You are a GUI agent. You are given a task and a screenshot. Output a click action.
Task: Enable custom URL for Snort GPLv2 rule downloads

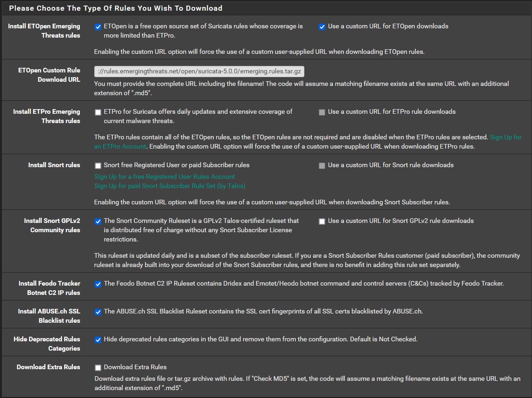(x=322, y=221)
